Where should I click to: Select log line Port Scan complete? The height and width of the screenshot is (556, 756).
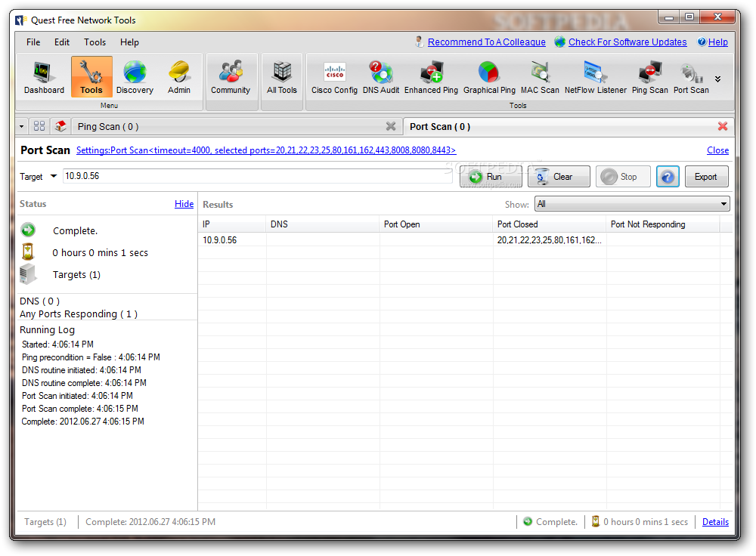(x=79, y=409)
